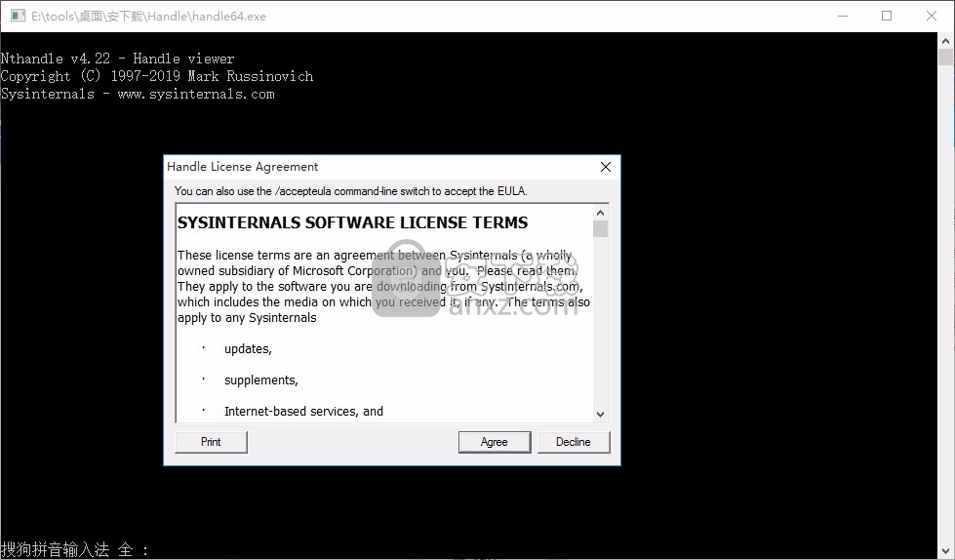955x560 pixels.
Task: Click the Handle License Agreement title text
Action: [x=242, y=167]
